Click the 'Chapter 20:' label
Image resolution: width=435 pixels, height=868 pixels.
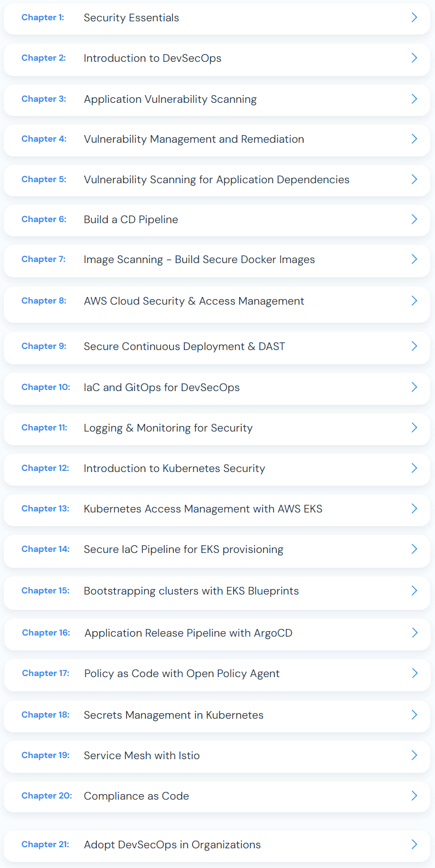coord(47,796)
